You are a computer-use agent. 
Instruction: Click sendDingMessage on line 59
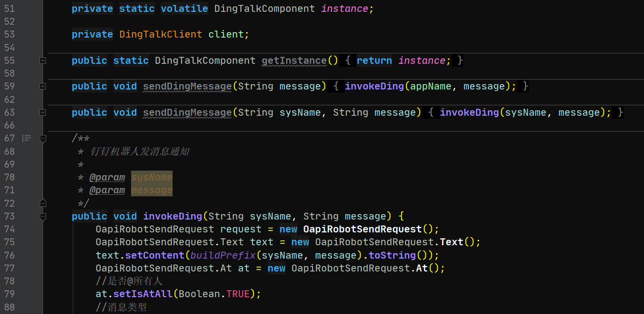tap(187, 86)
